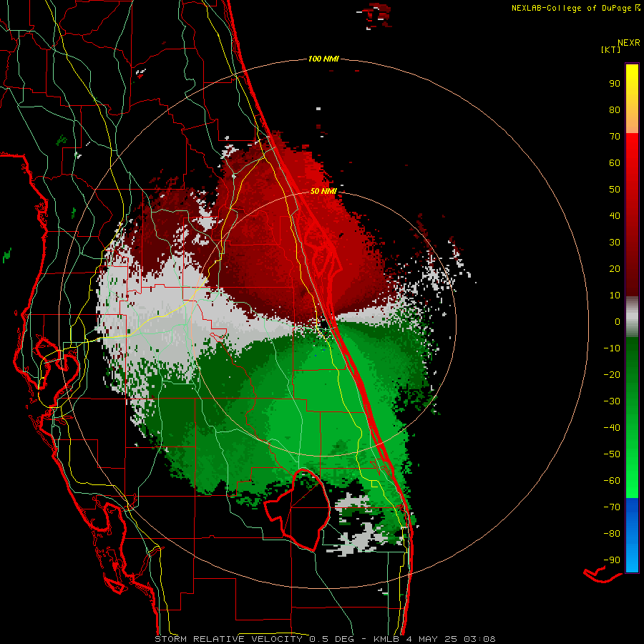Click the -20 value on the velocity scale
This screenshot has width=644, height=644.
click(x=612, y=374)
